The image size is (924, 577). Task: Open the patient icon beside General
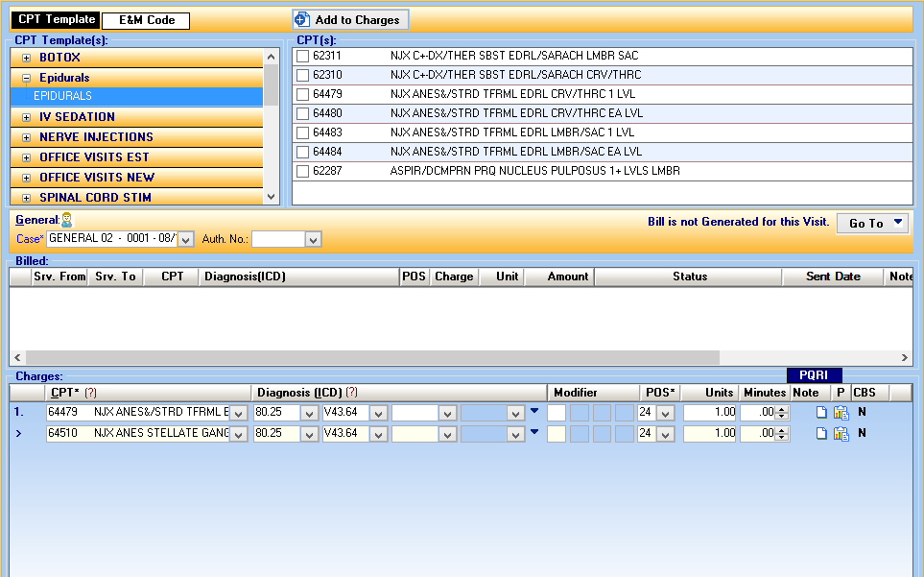click(67, 220)
